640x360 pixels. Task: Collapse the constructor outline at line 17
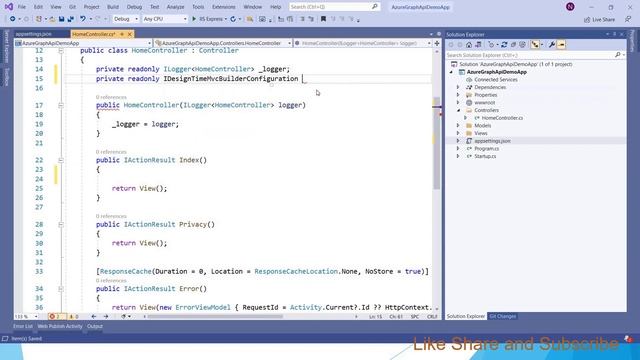click(61, 105)
